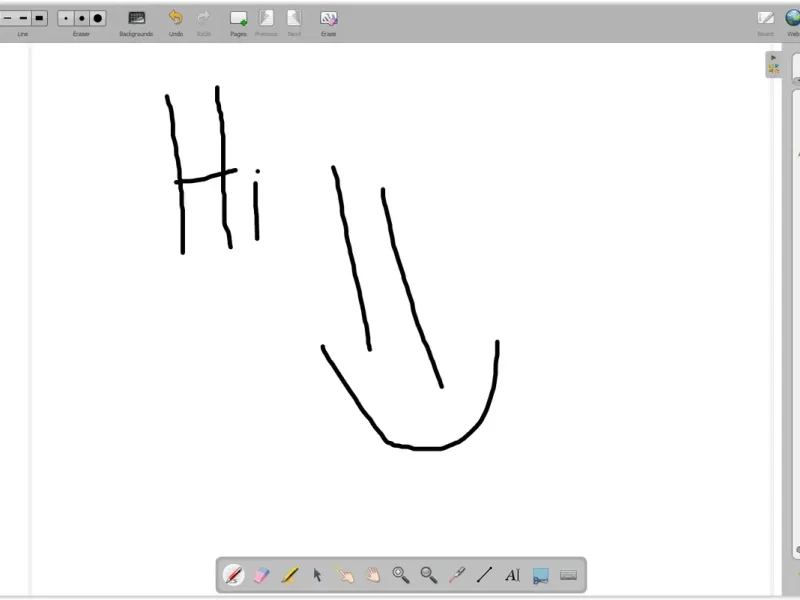The image size is (800, 600).
Task: Click the Undo button
Action: 176,23
